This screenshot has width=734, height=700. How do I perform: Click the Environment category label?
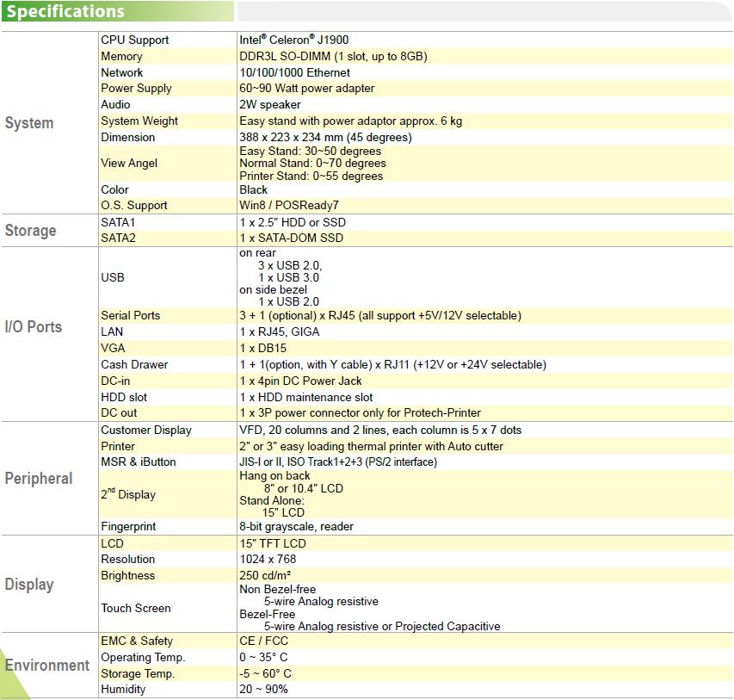tap(46, 666)
